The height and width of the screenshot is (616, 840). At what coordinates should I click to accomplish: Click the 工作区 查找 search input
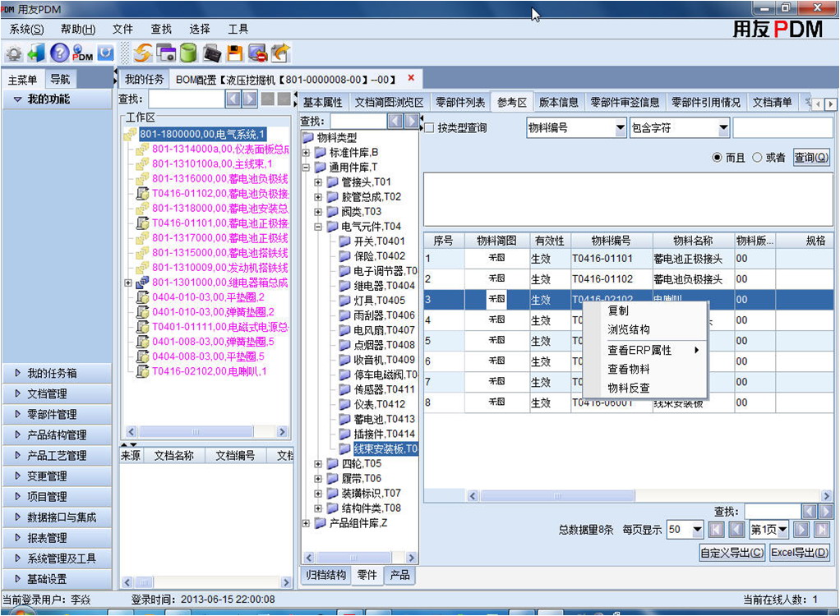coord(187,99)
